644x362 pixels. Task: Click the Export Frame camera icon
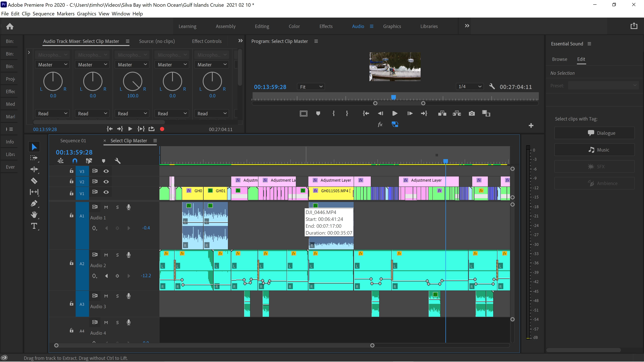pyautogui.click(x=471, y=113)
